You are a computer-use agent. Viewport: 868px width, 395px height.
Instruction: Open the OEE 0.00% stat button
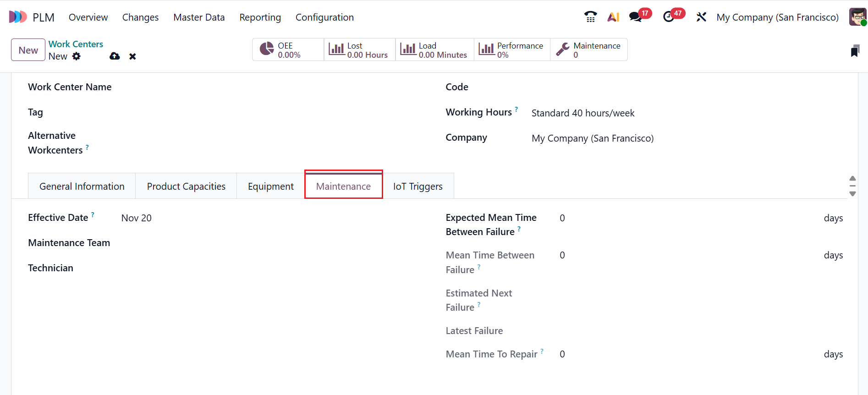(x=288, y=49)
